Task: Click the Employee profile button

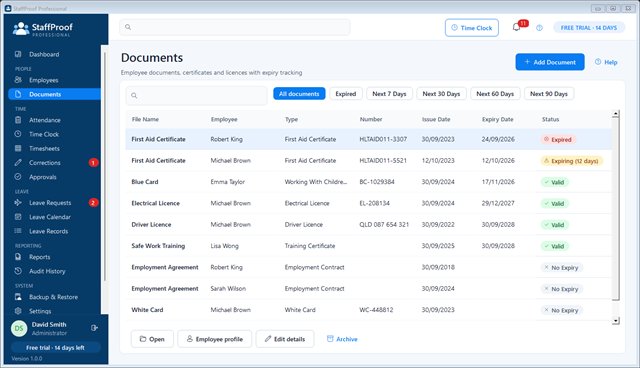Action: click(215, 339)
